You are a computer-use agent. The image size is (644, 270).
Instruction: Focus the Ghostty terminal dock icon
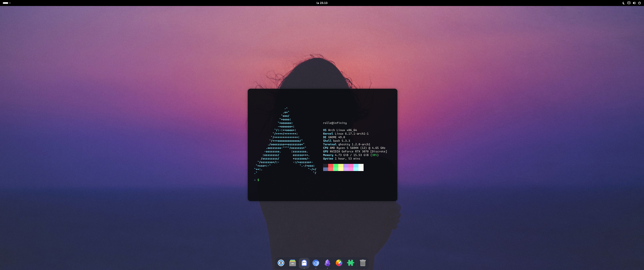pos(304,263)
